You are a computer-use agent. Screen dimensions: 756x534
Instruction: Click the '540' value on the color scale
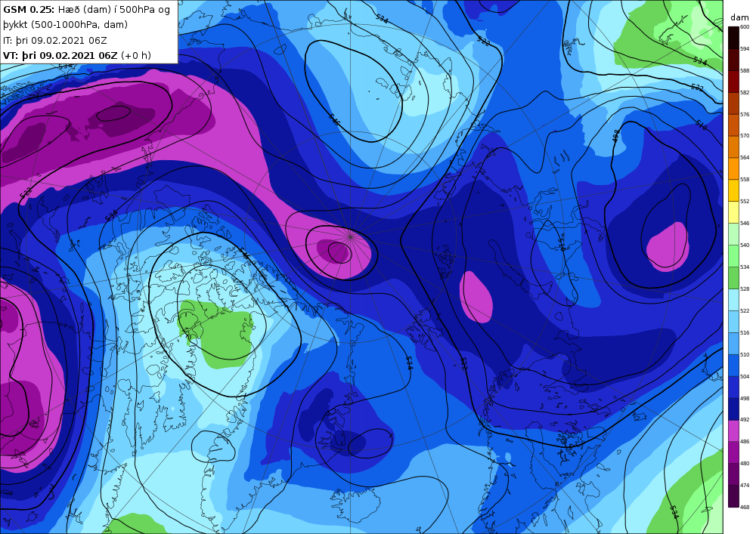tap(745, 245)
